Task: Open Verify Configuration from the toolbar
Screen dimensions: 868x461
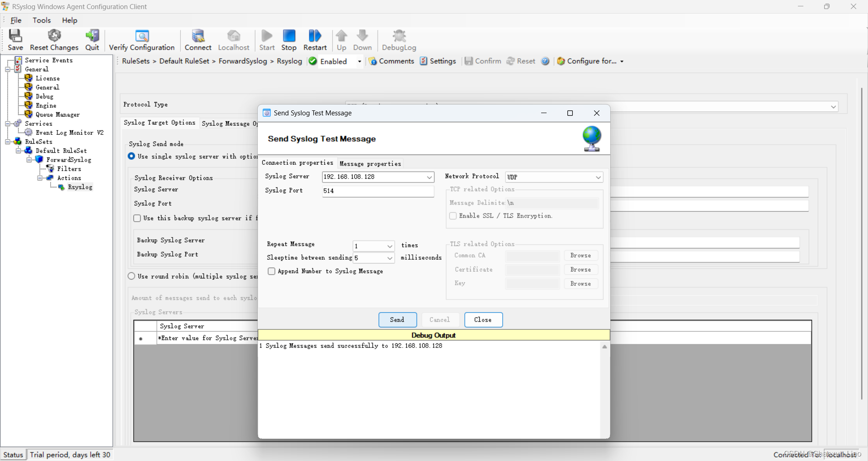Action: pos(142,40)
